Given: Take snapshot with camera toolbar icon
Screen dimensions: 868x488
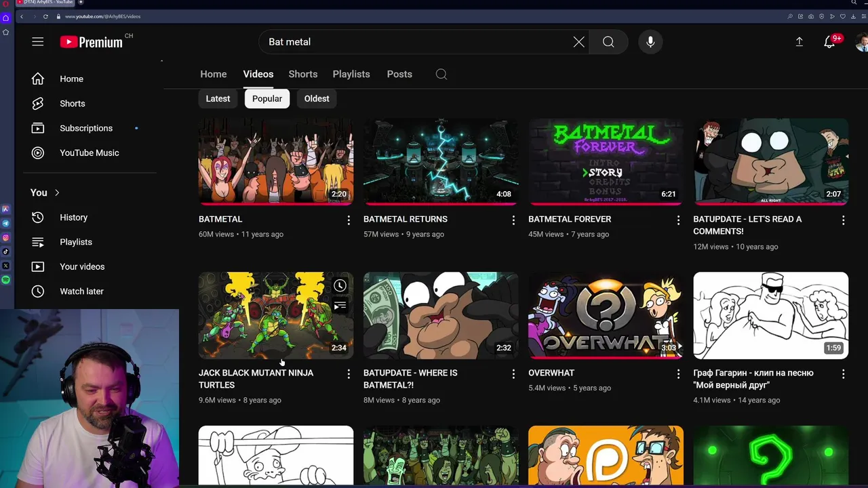Looking at the screenshot, I should 811,16.
